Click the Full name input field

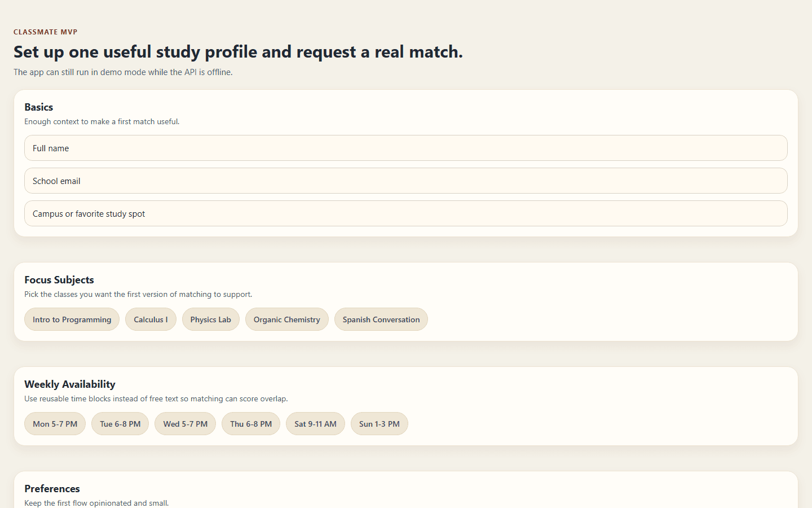[405, 148]
